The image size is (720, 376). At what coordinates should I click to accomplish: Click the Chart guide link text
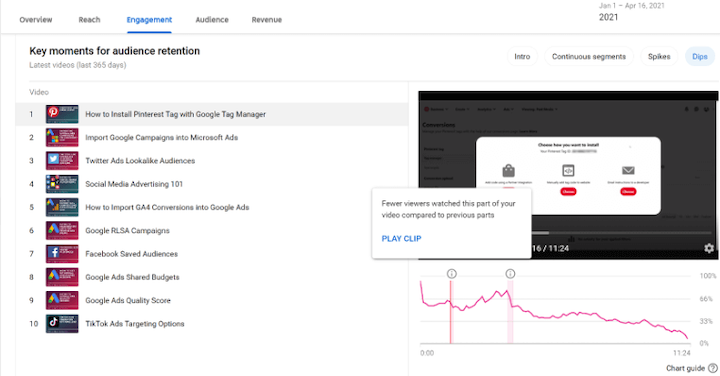685,368
